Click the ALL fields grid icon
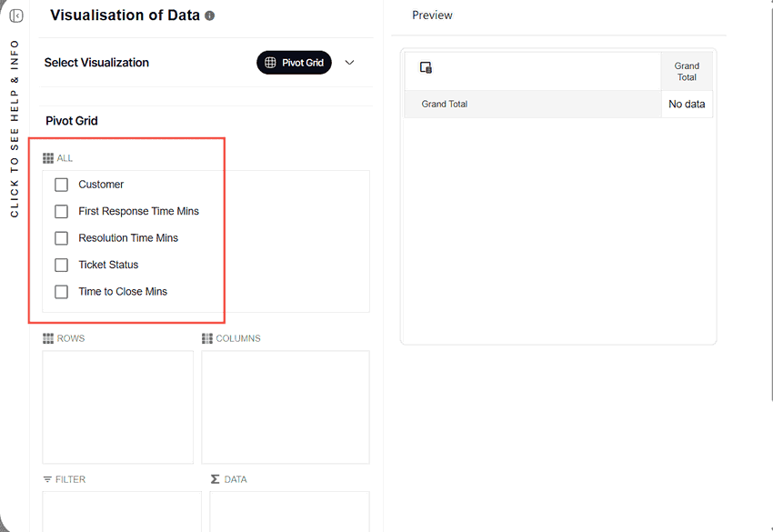This screenshot has width=773, height=532. point(48,158)
